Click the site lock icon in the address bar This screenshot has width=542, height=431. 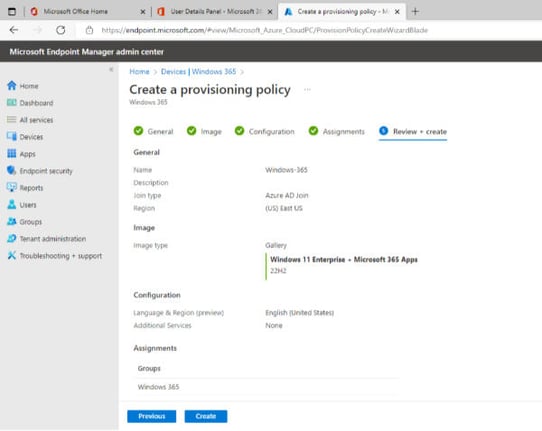(89, 30)
